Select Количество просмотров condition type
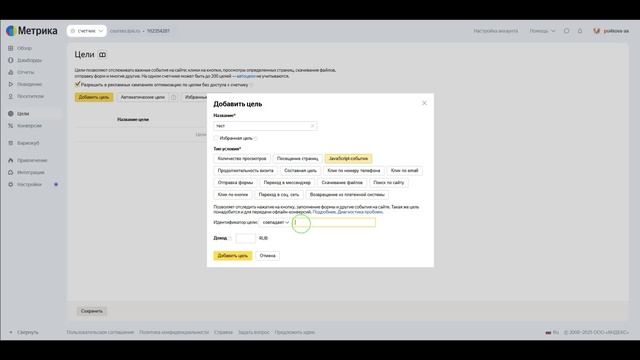The image size is (640, 360). click(242, 158)
